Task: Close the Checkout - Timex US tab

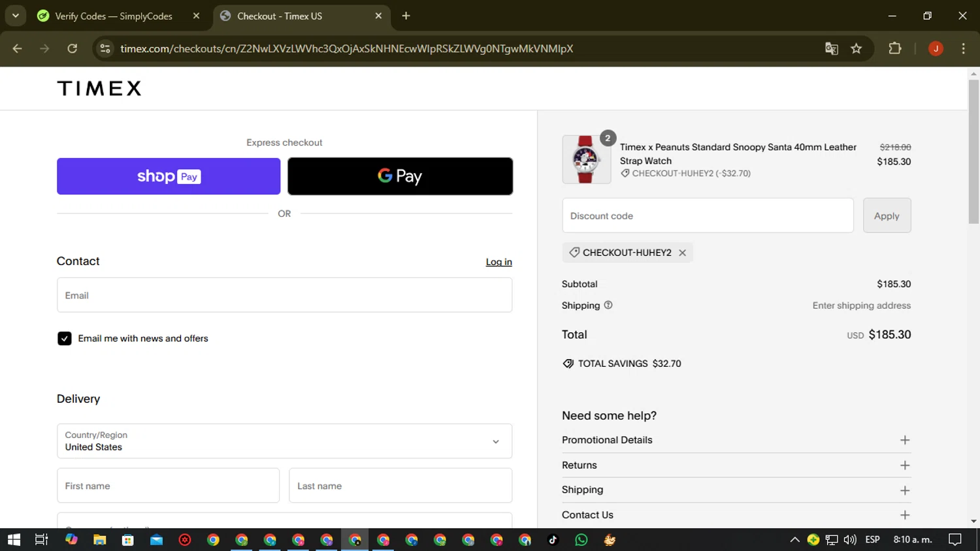Action: (378, 16)
